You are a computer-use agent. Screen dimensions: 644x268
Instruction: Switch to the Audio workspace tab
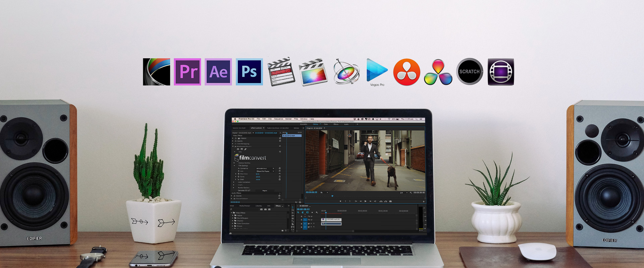(346, 124)
